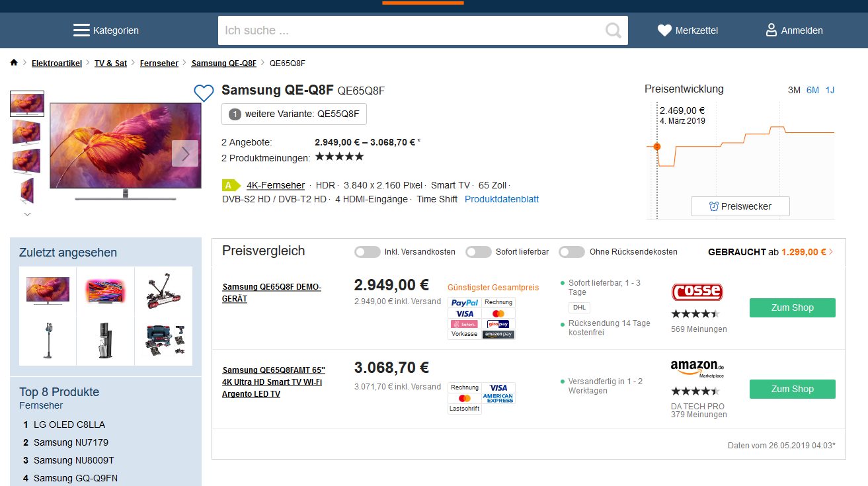The width and height of the screenshot is (868, 486).
Task: Expand more thumbnails with down chevron
Action: click(x=27, y=214)
